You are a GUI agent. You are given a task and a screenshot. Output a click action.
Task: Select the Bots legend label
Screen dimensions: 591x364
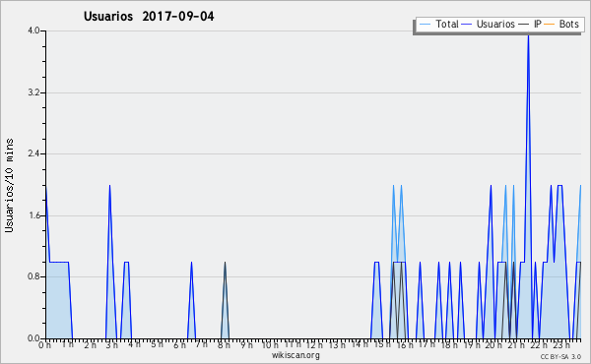(x=568, y=24)
